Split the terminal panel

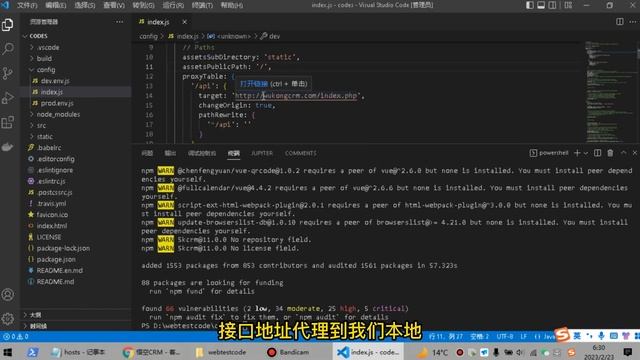tap(598, 153)
